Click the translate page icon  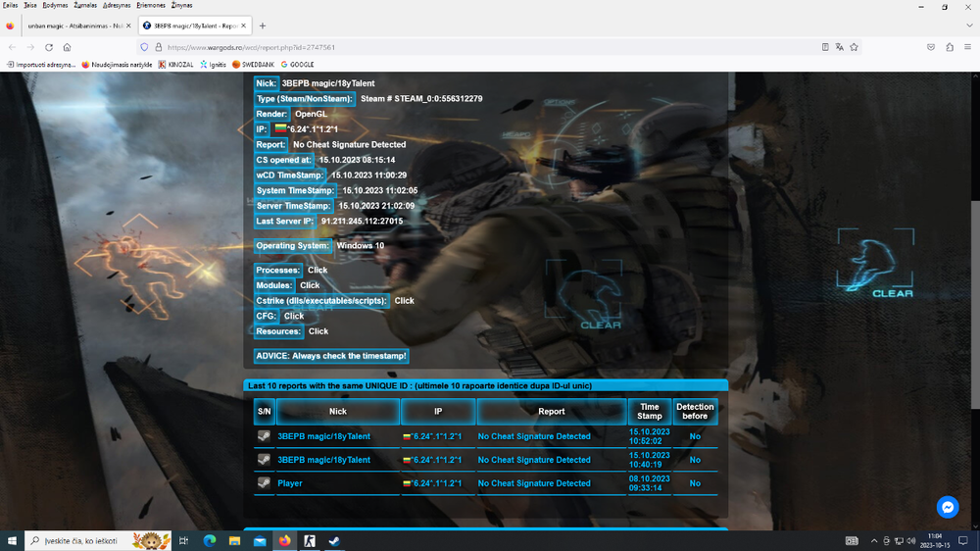[x=840, y=47]
